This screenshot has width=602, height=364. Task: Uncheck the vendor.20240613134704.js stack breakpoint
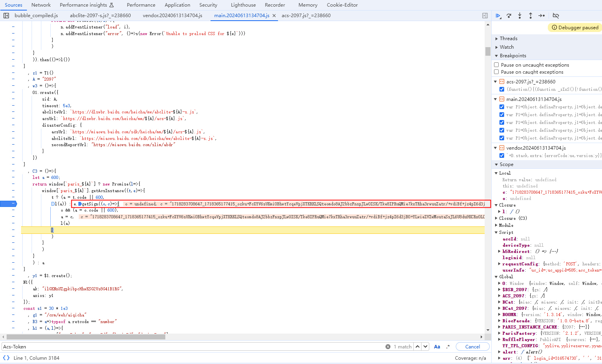502,155
